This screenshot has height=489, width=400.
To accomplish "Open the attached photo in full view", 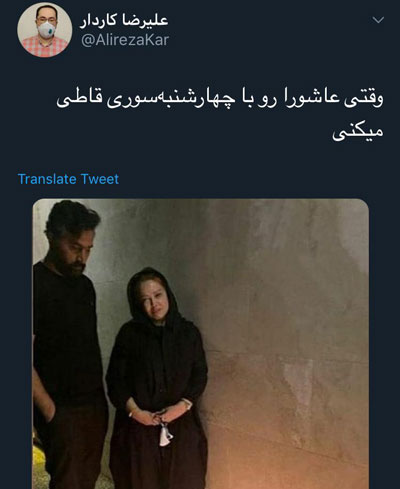I will [201, 344].
